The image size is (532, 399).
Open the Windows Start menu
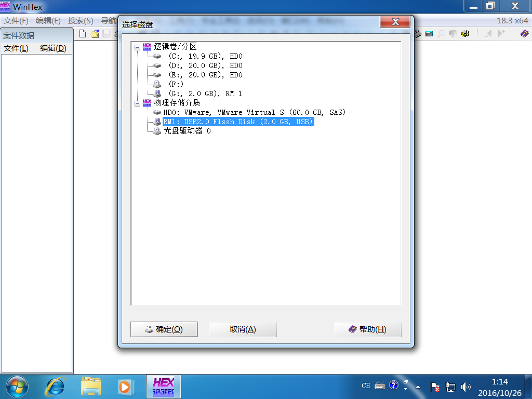[x=17, y=387]
